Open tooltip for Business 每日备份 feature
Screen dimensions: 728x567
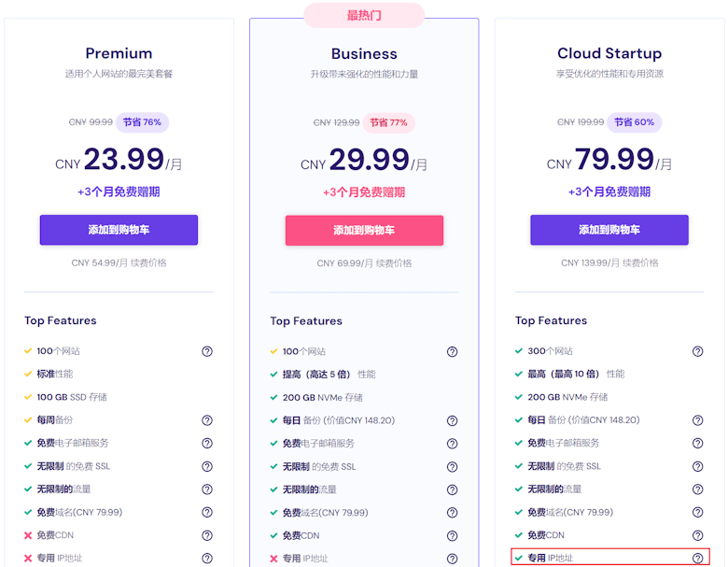452,420
